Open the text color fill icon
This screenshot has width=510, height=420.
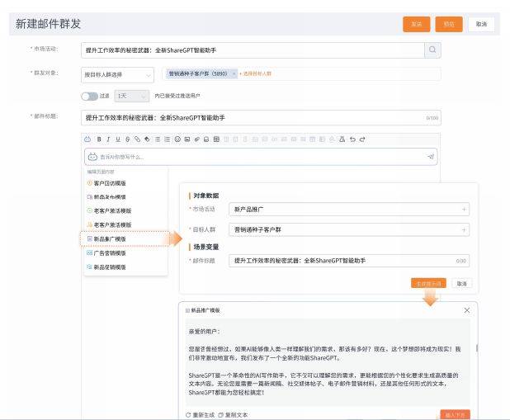coord(148,139)
